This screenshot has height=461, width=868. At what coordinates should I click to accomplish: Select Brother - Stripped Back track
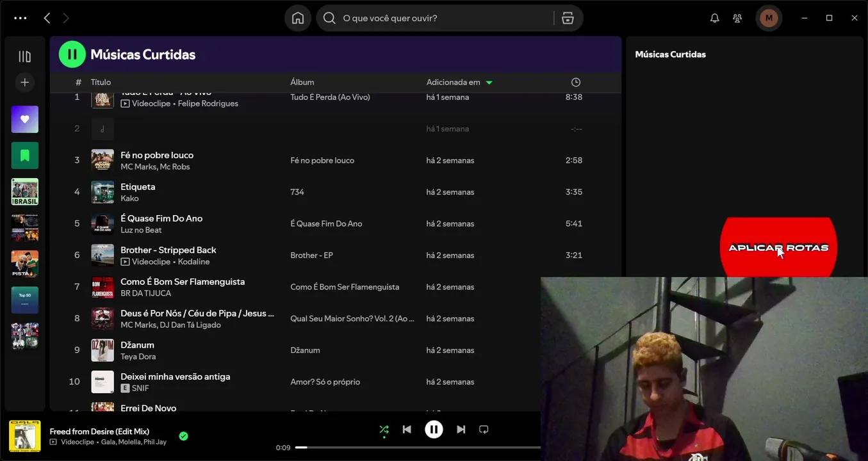tap(168, 250)
